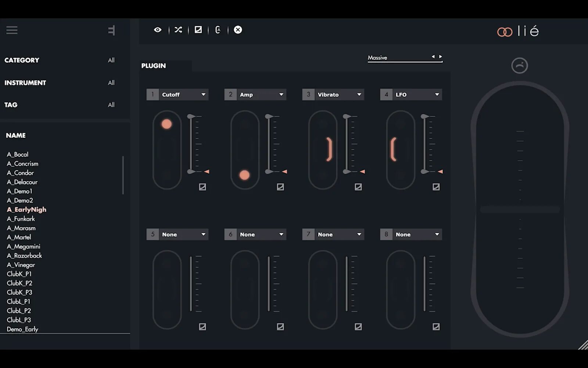Click the preset list scrollbar
The width and height of the screenshot is (588, 368).
pos(123,175)
